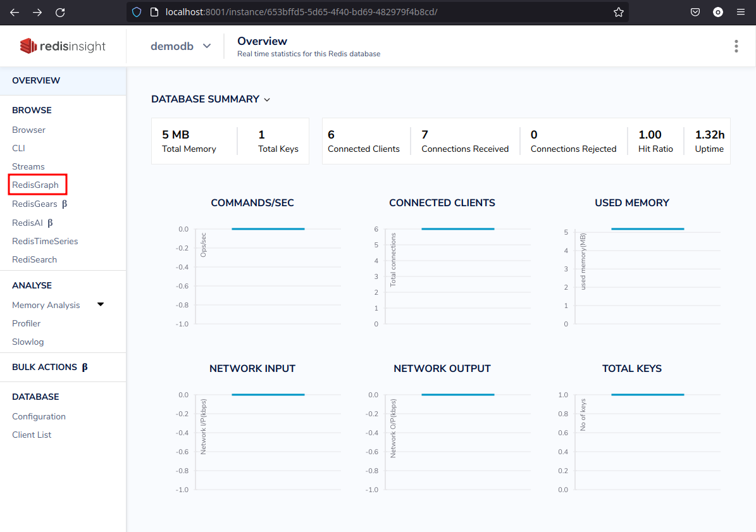
Task: Reload the page with the refresh icon
Action: 60,12
